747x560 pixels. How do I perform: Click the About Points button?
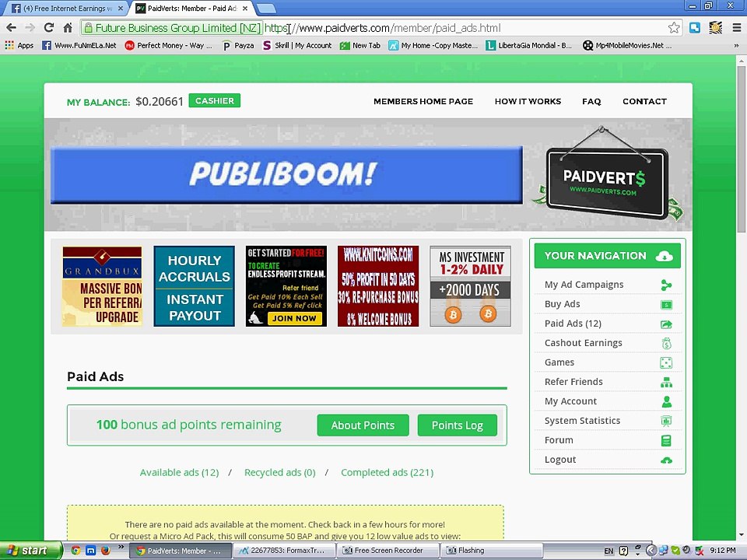point(363,425)
